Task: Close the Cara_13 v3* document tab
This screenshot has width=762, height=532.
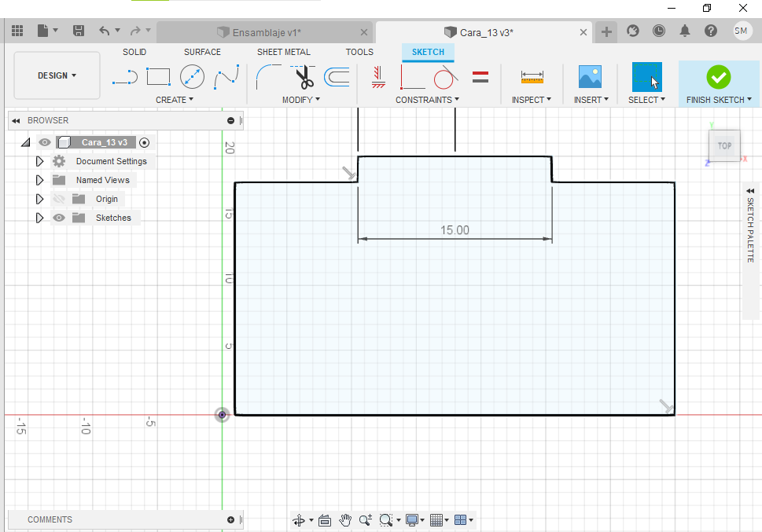Action: (583, 32)
